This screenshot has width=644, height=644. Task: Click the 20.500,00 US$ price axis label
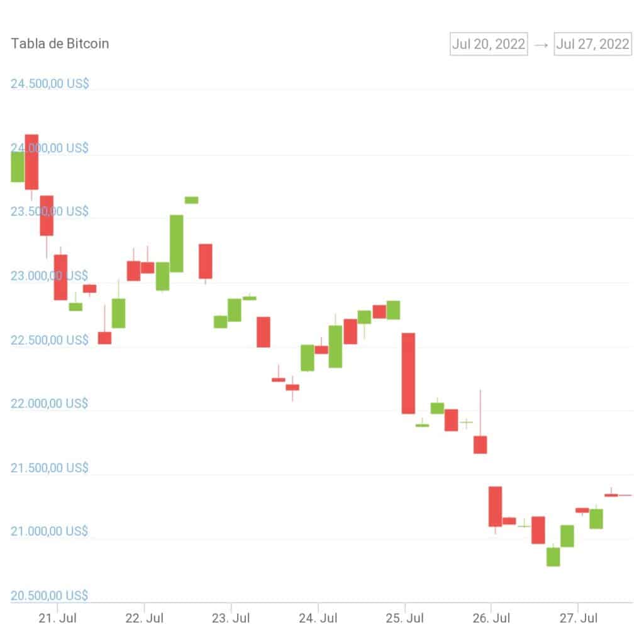click(50, 596)
